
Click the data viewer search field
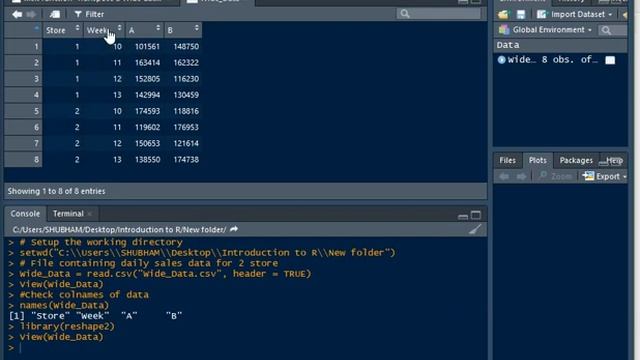(439, 14)
